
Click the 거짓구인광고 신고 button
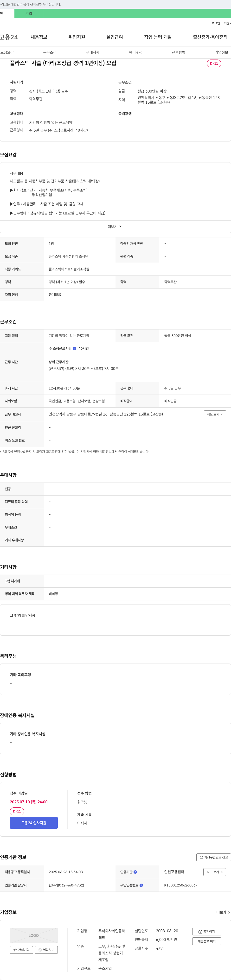pyautogui.click(x=213, y=858)
